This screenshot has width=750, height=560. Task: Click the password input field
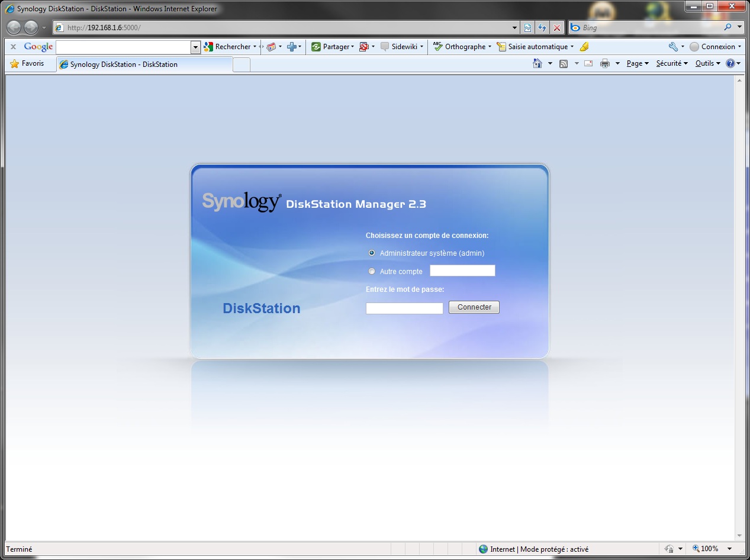[x=404, y=308]
